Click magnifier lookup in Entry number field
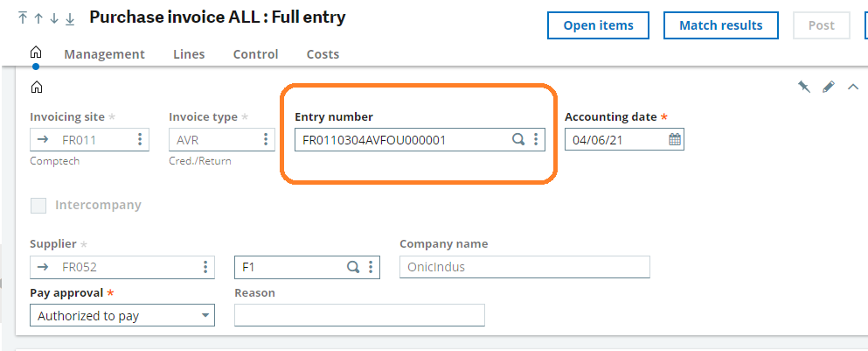The width and height of the screenshot is (868, 351). click(518, 140)
